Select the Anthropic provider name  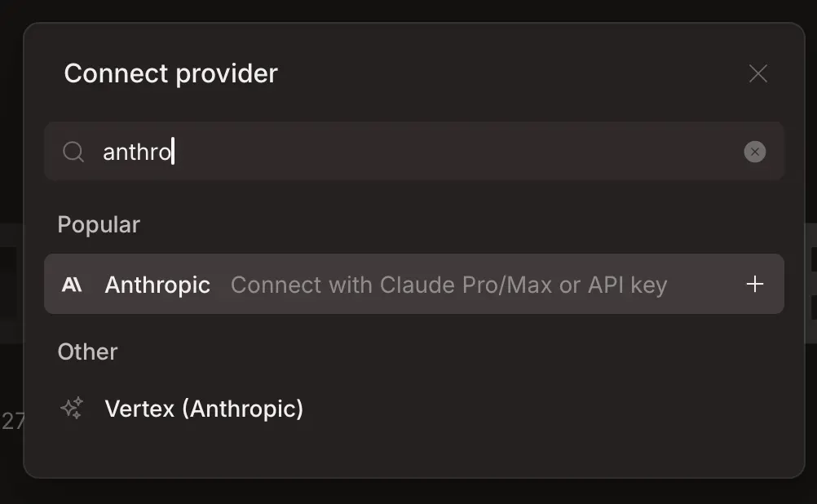[x=157, y=285]
